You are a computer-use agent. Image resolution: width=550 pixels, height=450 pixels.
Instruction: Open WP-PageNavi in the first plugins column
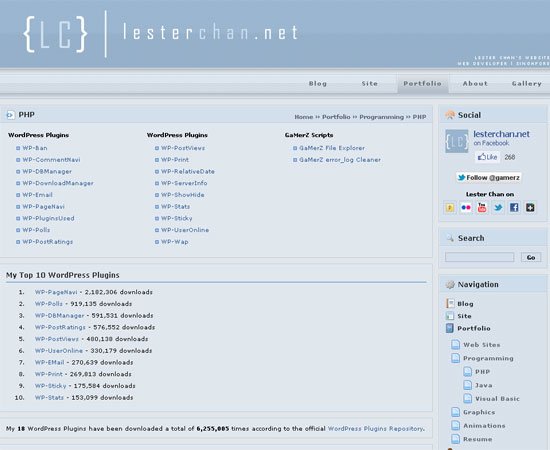(43, 207)
